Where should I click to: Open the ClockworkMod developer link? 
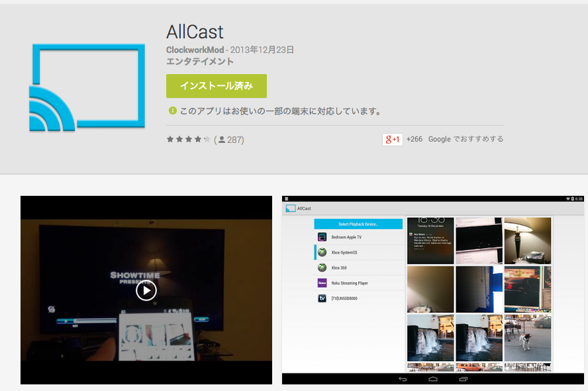(x=195, y=50)
